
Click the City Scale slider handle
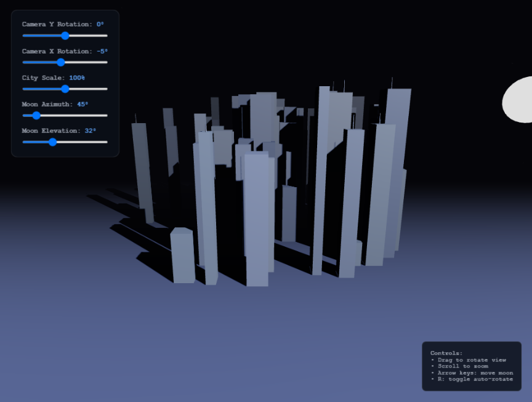click(x=65, y=89)
